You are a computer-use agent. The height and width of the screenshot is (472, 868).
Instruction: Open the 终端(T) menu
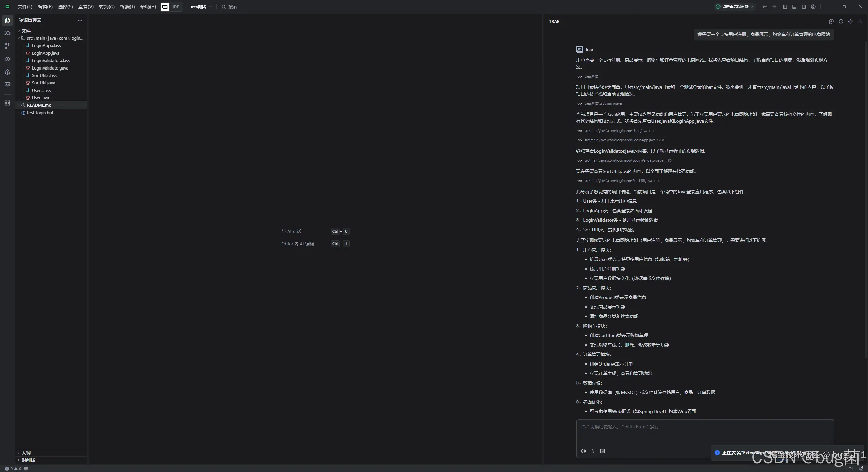click(x=127, y=7)
